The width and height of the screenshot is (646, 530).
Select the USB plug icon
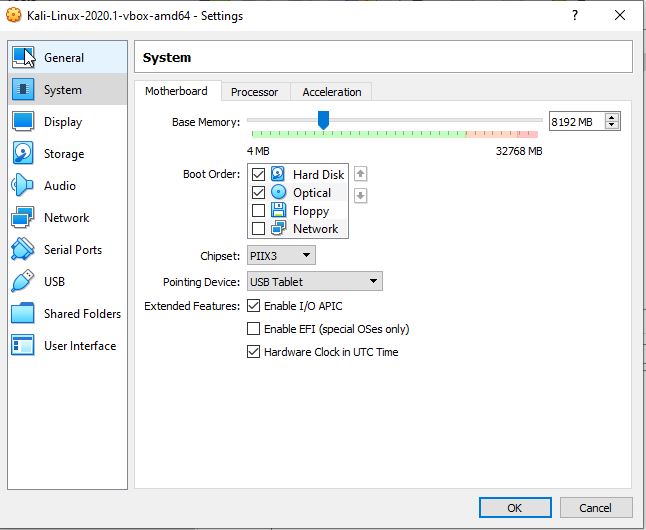[x=23, y=281]
